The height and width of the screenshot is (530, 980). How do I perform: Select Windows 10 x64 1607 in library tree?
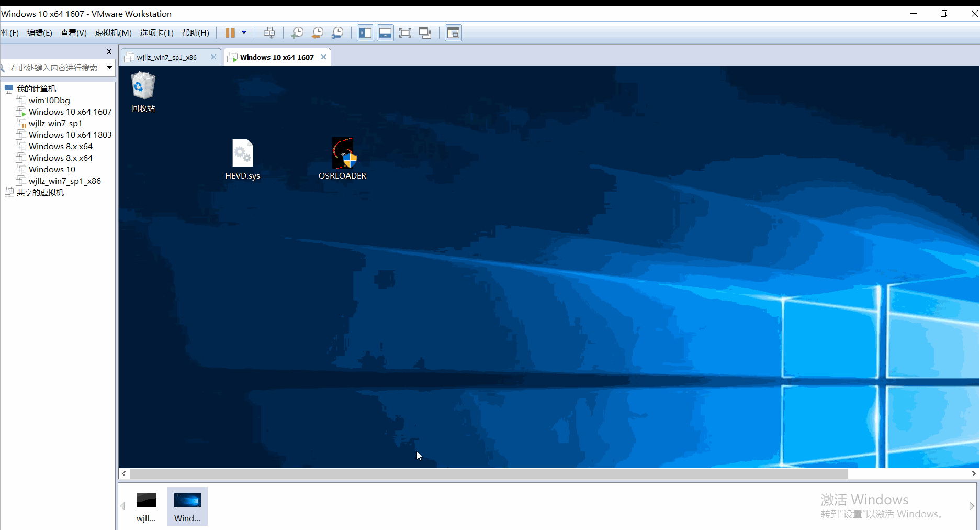[x=70, y=112]
